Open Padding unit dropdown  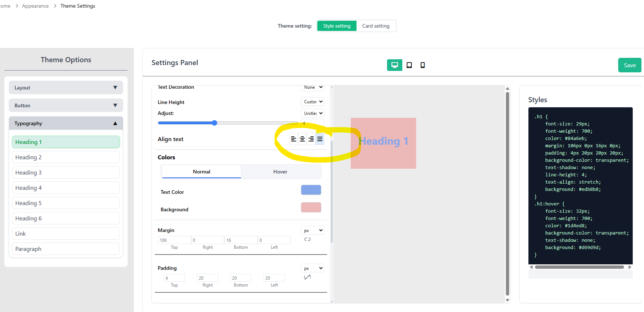[x=313, y=268]
